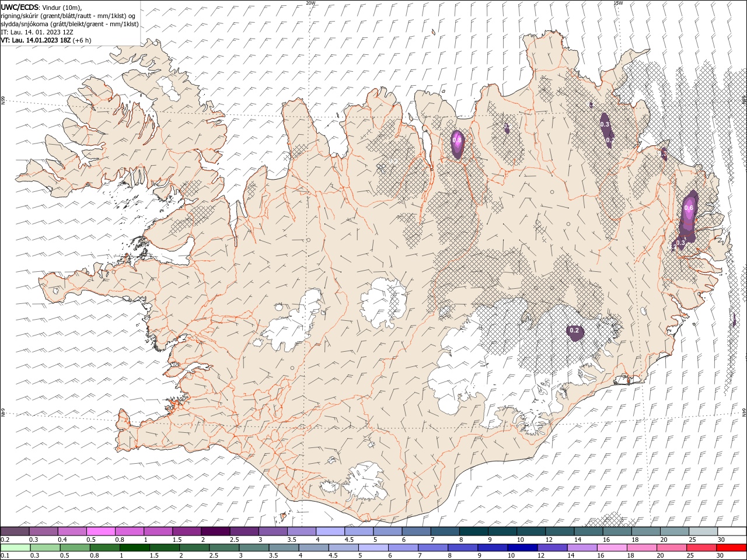747x560 pixels.
Task: Pick the white 30 swatch, upper legend row
Action: 732,531
